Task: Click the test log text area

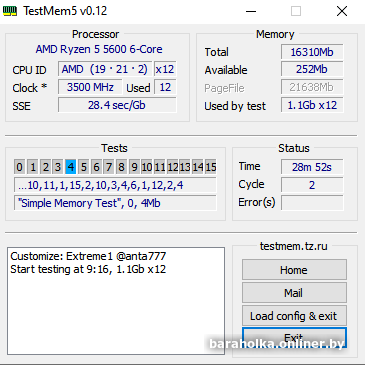Action: click(116, 301)
